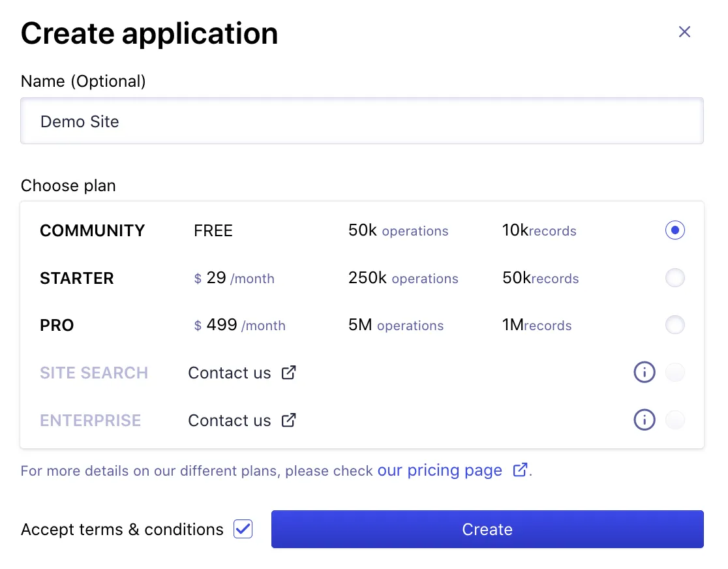Open info icon next to Site Search plan
This screenshot has width=728, height=569.
pos(645,372)
